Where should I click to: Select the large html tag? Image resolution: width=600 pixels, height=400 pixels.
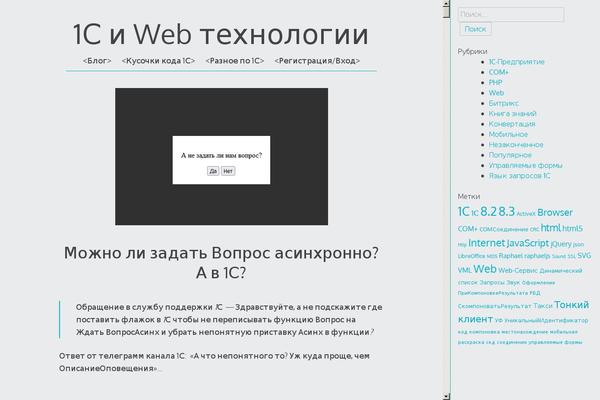(x=551, y=228)
